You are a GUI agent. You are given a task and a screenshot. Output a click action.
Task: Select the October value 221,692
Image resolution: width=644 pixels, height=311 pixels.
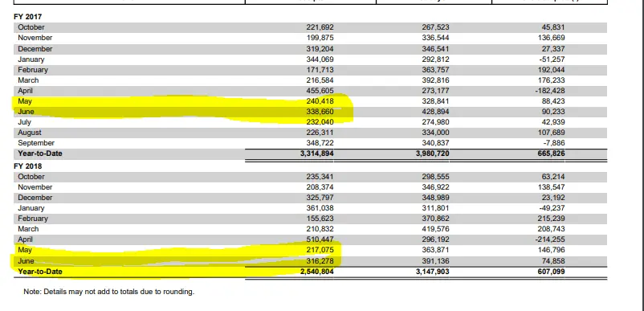pyautogui.click(x=320, y=27)
